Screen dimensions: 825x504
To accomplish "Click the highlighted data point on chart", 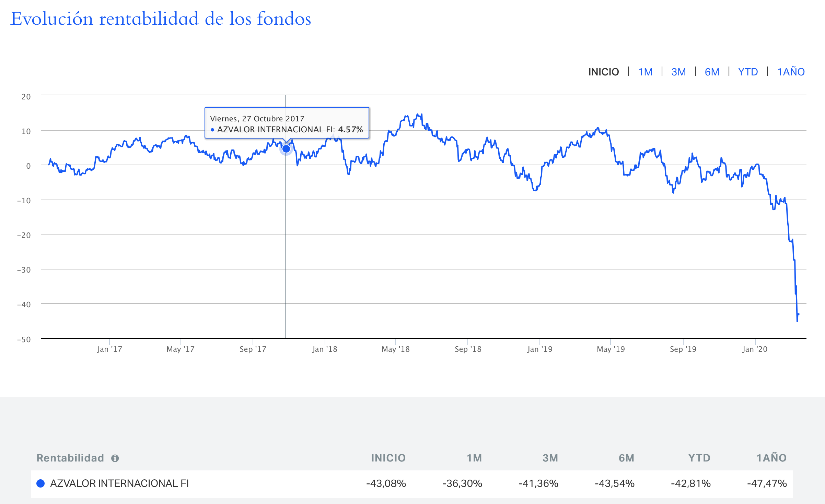I will point(286,149).
